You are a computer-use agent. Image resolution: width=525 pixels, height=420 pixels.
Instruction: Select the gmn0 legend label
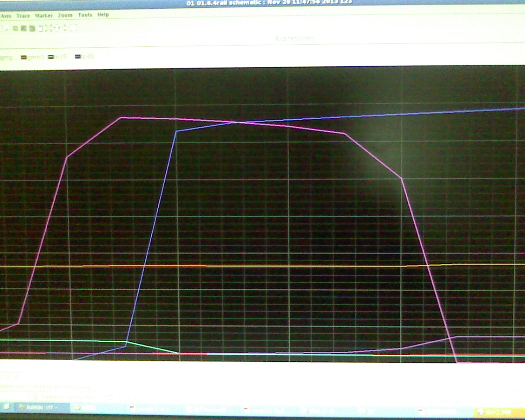tap(35, 57)
